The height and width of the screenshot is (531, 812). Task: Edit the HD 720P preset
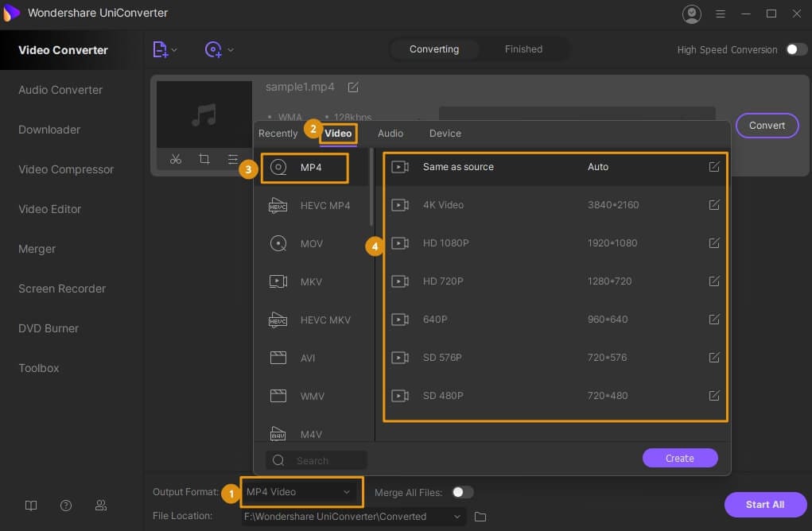(x=714, y=281)
